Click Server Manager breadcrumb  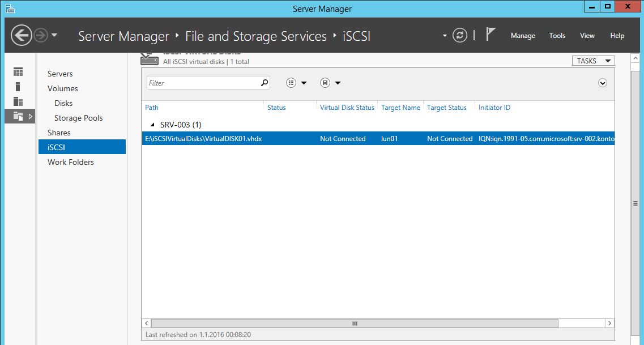(x=123, y=36)
